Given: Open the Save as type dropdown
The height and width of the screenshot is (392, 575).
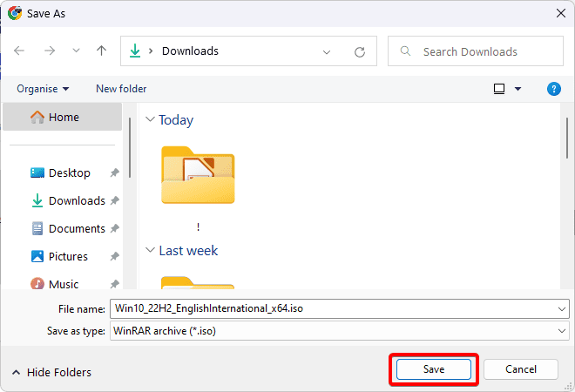Looking at the screenshot, I should click(340, 331).
